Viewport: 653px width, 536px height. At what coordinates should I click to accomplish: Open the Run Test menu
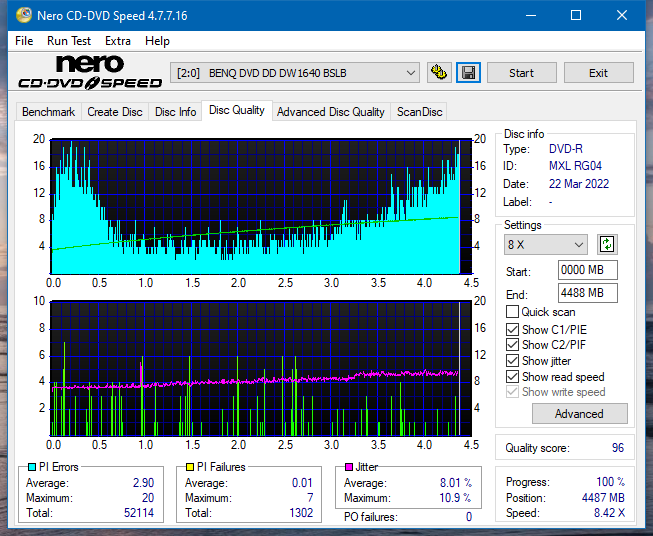[69, 41]
